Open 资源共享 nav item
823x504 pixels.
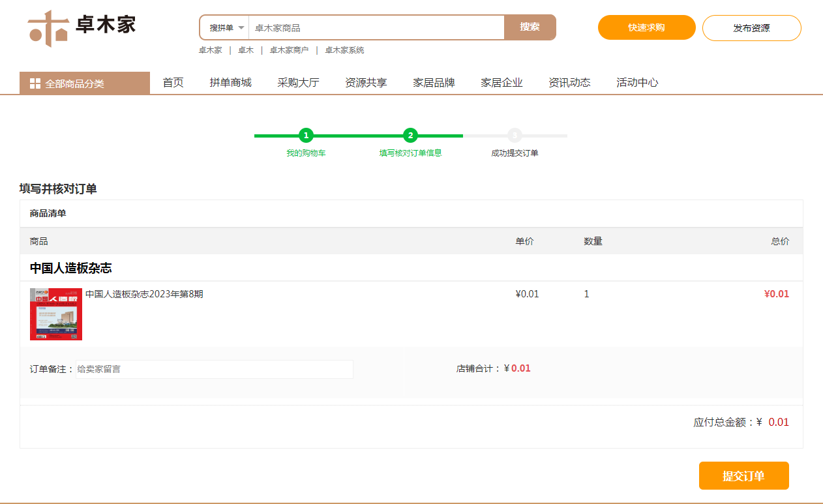[366, 83]
